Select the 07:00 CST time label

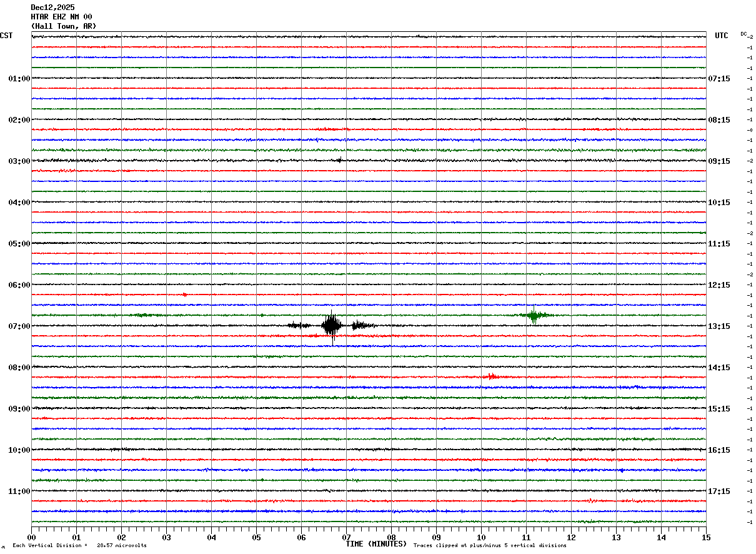(19, 326)
